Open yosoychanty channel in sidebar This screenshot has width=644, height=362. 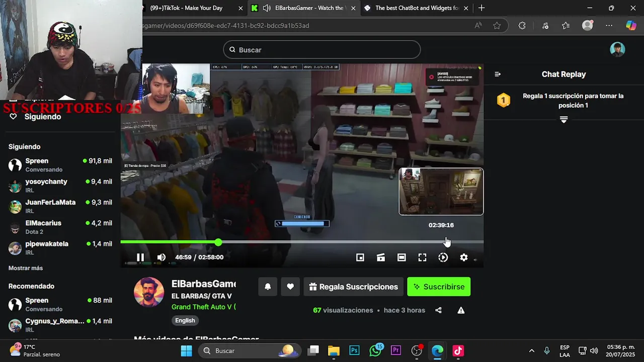(60, 186)
